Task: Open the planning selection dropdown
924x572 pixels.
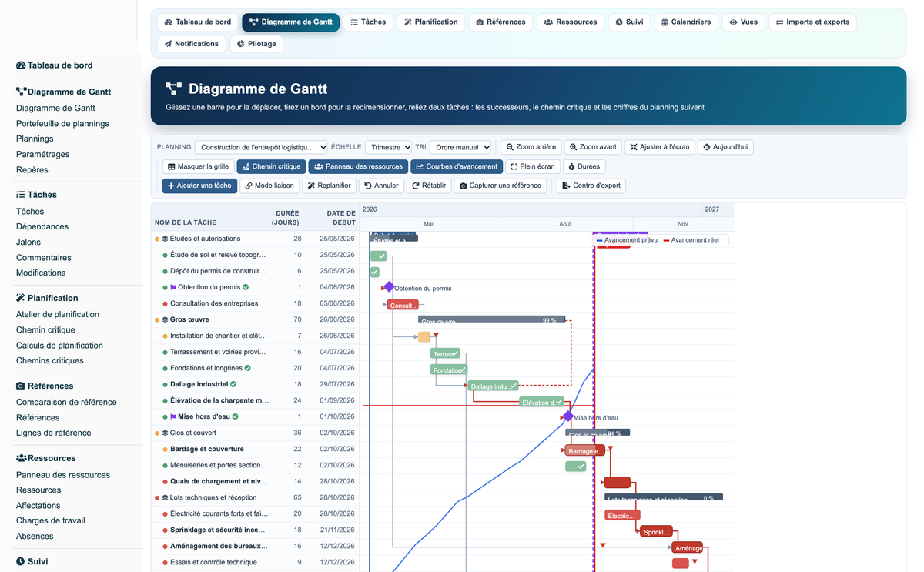Action: (x=261, y=147)
